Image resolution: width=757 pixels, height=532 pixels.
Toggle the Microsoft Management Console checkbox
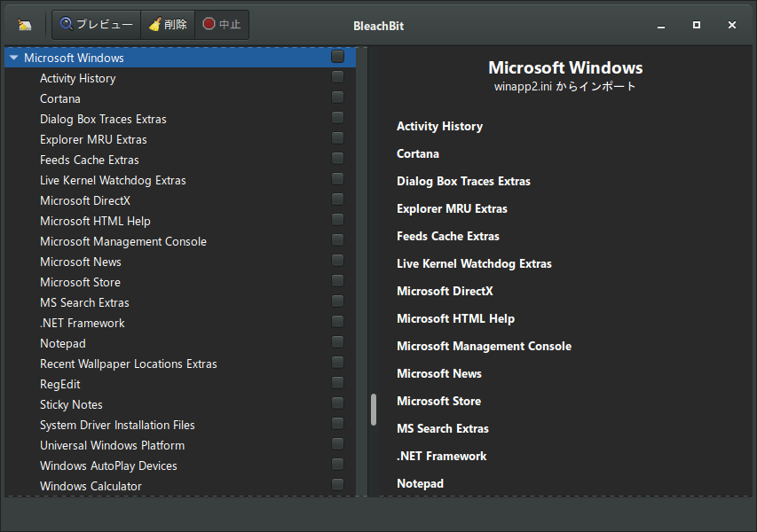click(x=337, y=240)
